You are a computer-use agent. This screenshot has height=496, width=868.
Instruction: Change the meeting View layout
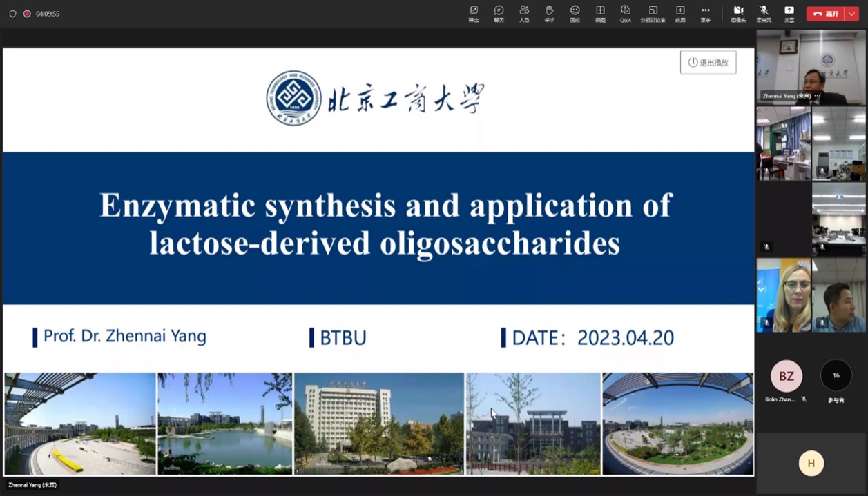(600, 12)
